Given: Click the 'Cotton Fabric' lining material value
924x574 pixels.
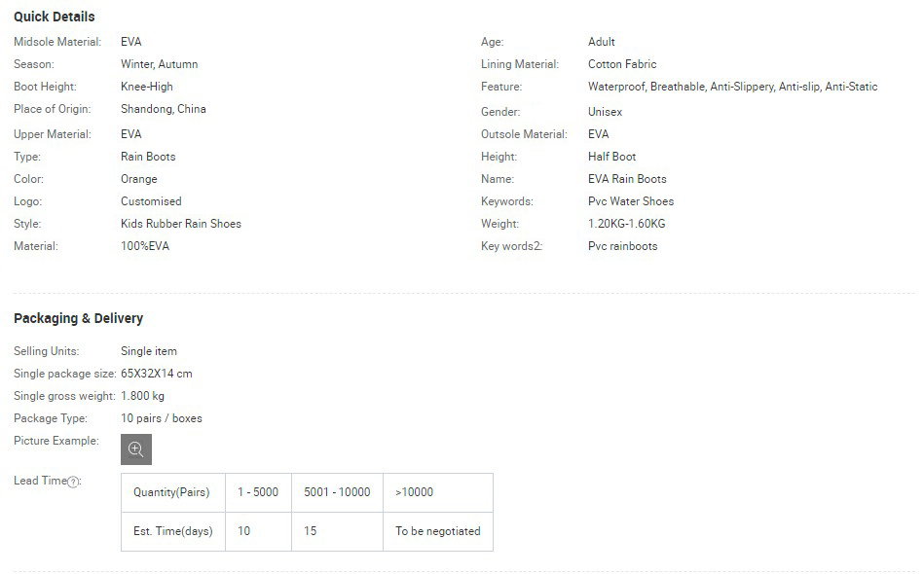Looking at the screenshot, I should click(622, 64).
